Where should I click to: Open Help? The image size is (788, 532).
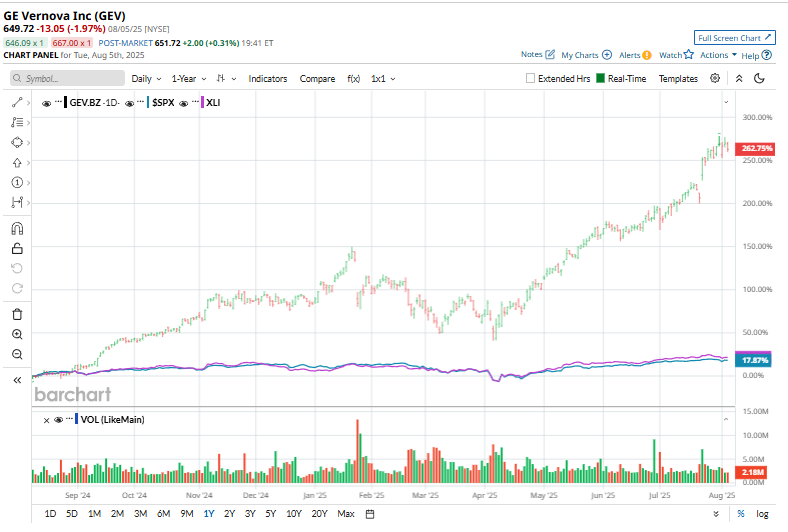pos(756,55)
